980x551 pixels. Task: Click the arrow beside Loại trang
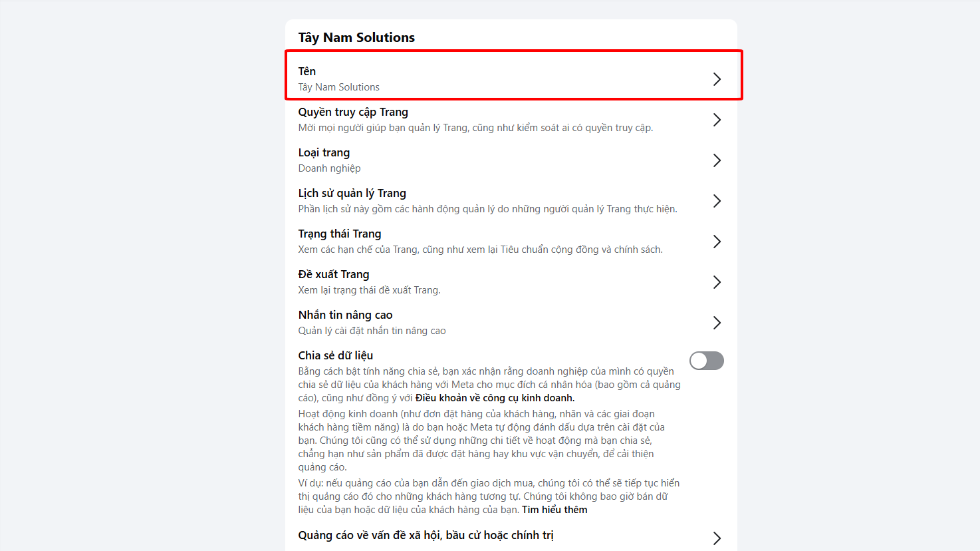tap(717, 160)
